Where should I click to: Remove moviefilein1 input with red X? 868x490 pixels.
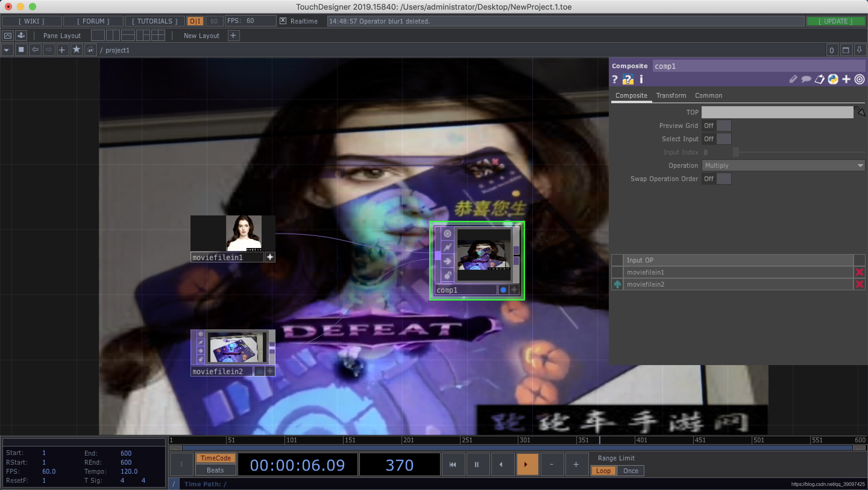click(x=859, y=272)
